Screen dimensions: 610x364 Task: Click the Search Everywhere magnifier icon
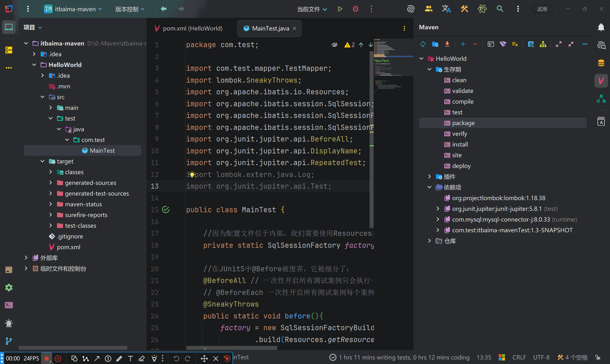pos(500,9)
